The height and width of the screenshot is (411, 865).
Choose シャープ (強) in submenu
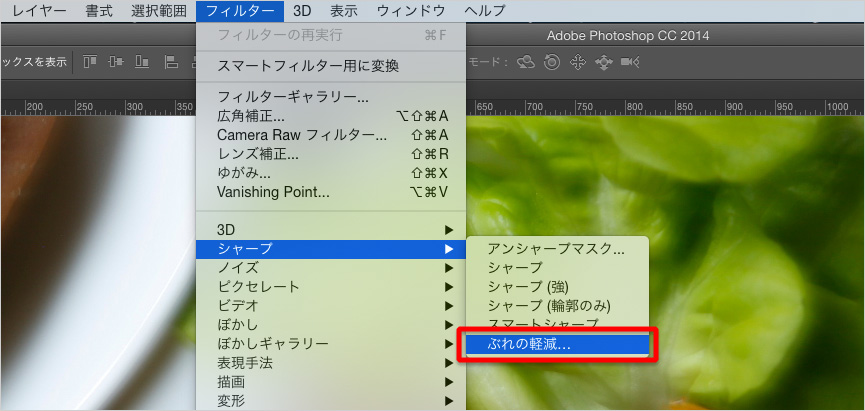(557, 287)
